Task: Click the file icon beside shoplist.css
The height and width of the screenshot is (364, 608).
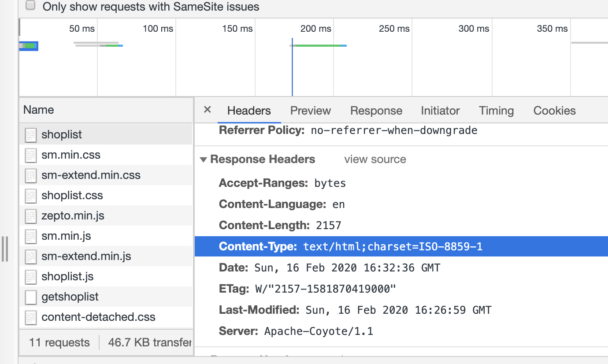Action: click(x=30, y=196)
